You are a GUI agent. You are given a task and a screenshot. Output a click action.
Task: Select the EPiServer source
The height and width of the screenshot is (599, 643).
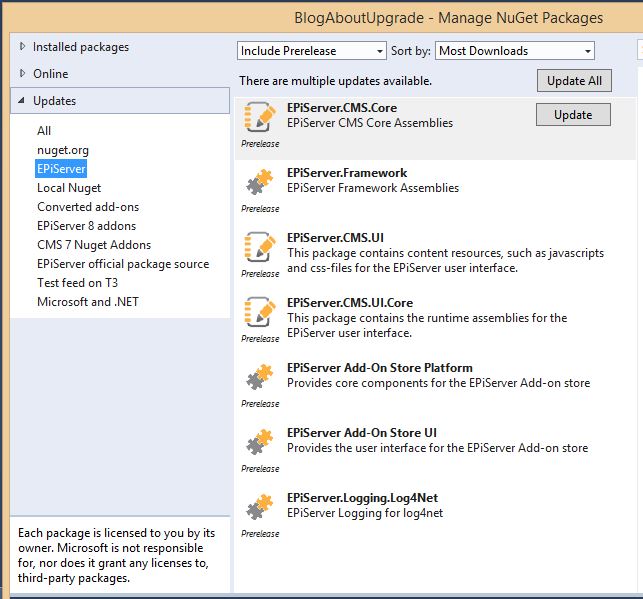(61, 169)
